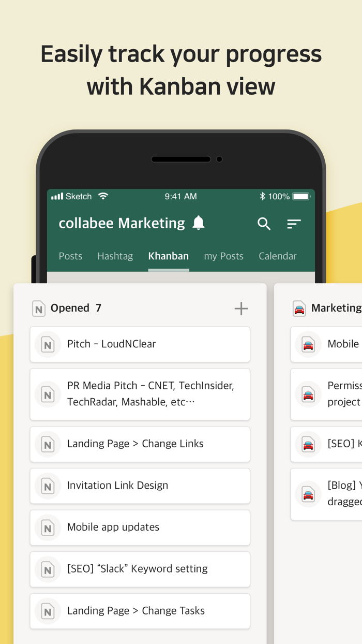The image size is (362, 644).
Task: Click the Marketing column title
Action: click(x=336, y=308)
